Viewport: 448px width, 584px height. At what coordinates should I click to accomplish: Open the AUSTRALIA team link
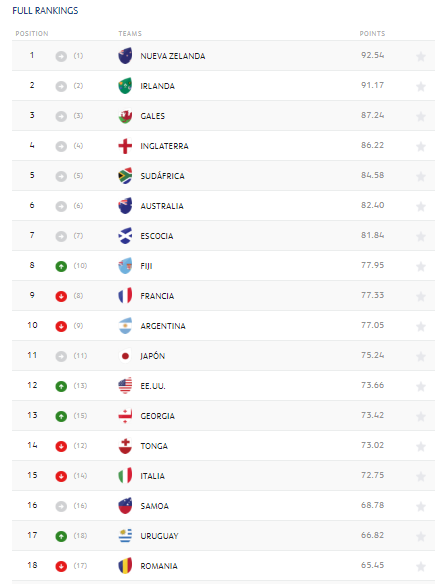point(162,206)
